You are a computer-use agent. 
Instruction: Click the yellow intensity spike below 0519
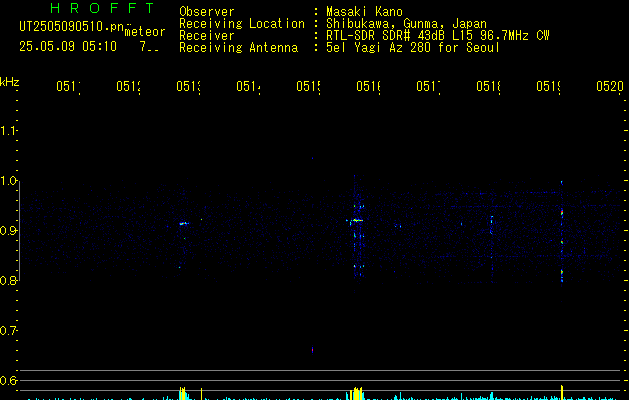[x=562, y=392]
